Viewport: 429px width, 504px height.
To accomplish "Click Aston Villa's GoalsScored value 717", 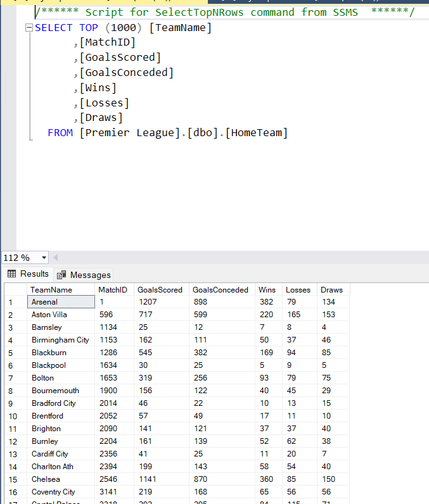I will click(x=162, y=314).
